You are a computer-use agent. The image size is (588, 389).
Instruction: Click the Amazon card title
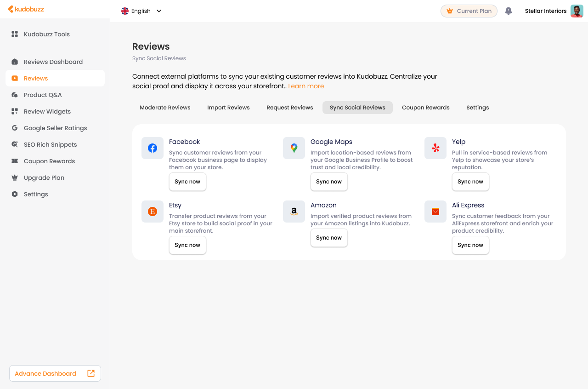pyautogui.click(x=323, y=205)
